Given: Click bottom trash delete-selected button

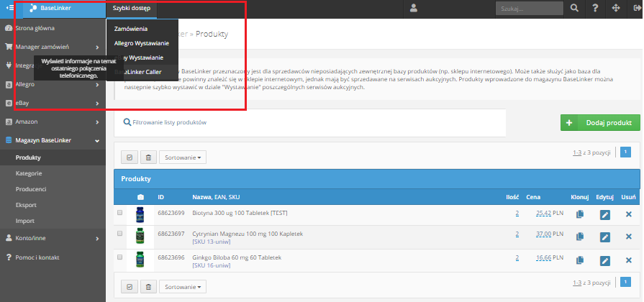Looking at the screenshot, I should (148, 287).
